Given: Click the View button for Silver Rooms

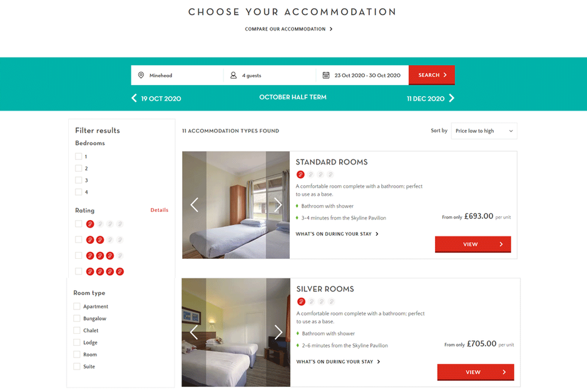Looking at the screenshot, I should pyautogui.click(x=475, y=372).
